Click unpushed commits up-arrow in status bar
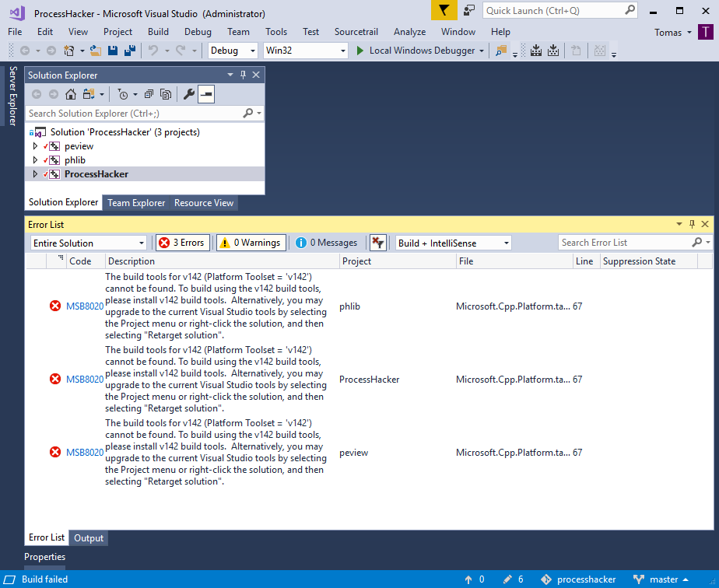 click(468, 579)
